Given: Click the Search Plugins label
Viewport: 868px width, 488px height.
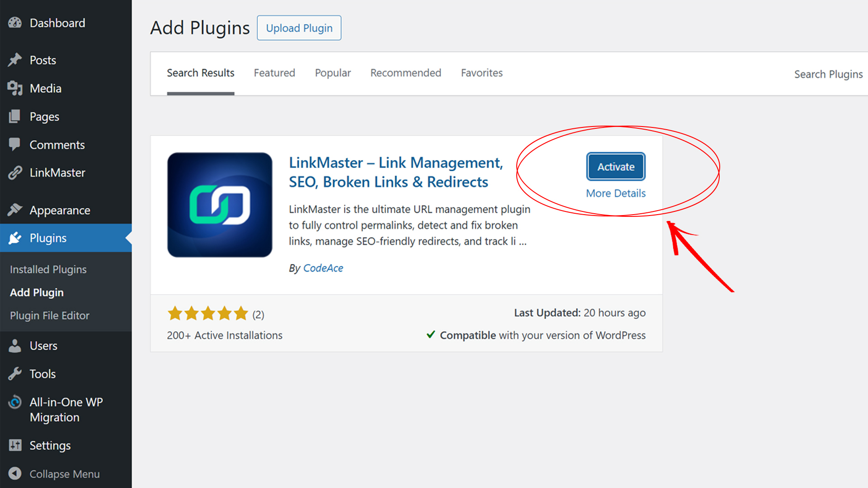Looking at the screenshot, I should 828,74.
